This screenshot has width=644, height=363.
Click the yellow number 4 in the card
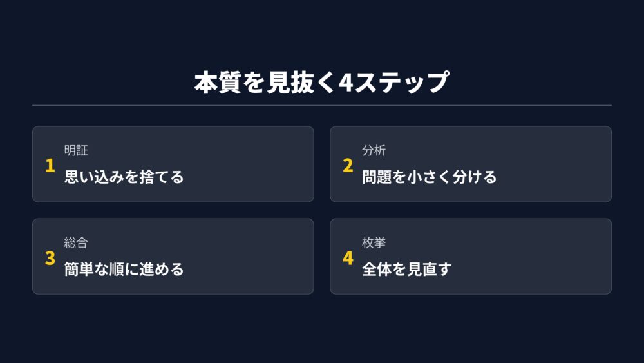tap(348, 258)
